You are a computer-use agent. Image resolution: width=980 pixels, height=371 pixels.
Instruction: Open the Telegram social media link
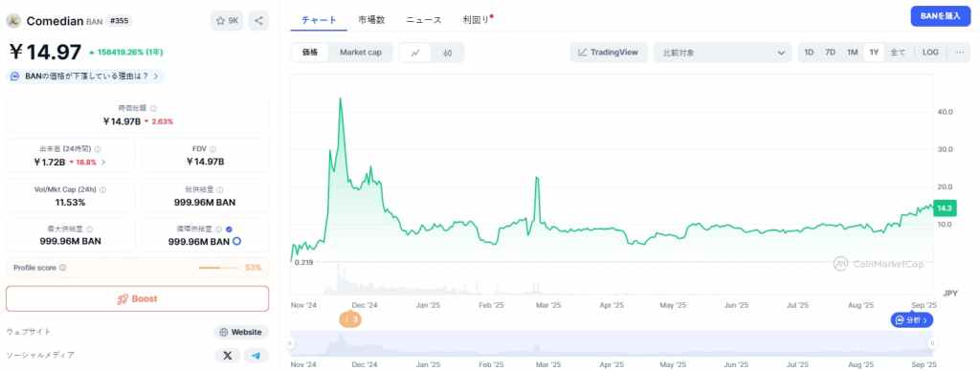[x=256, y=356]
